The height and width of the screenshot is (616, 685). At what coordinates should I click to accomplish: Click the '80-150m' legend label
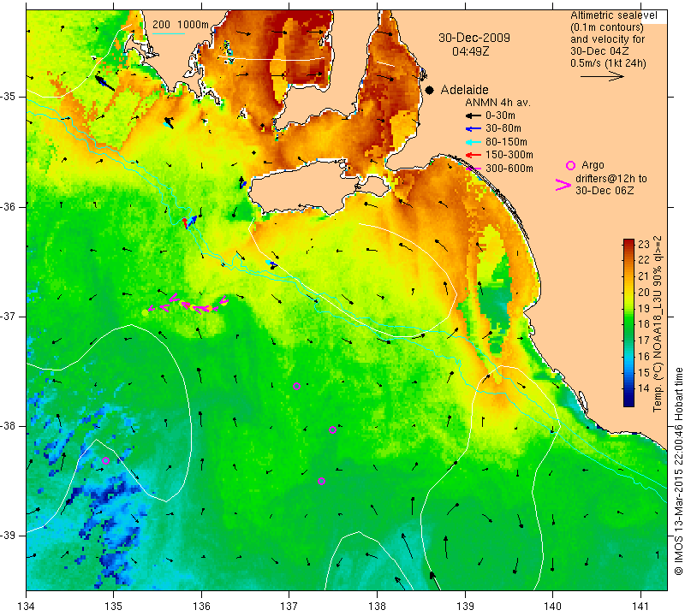pos(506,142)
